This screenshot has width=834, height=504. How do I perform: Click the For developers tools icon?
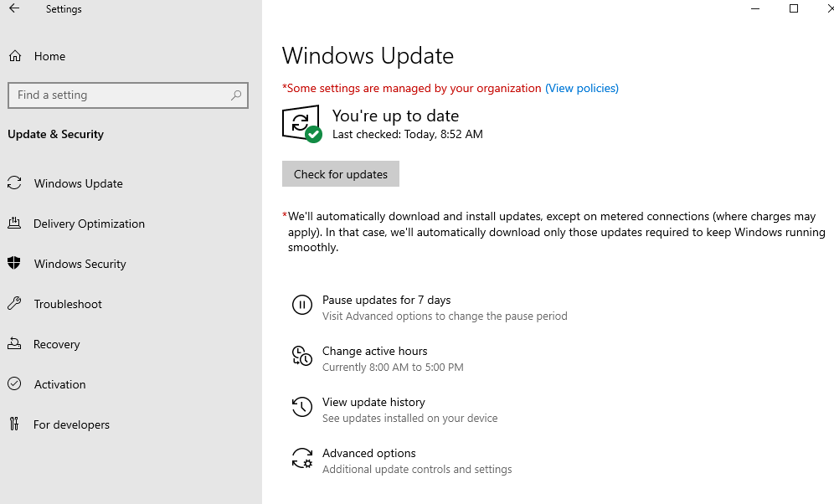pyautogui.click(x=14, y=424)
